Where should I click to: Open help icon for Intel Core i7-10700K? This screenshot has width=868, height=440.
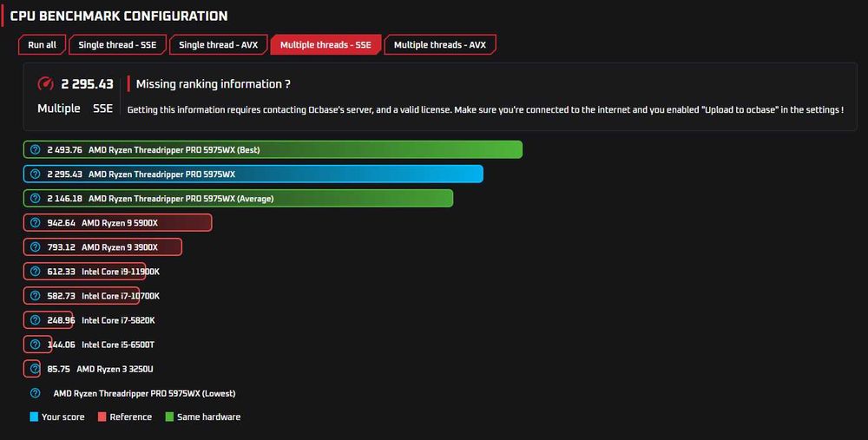(35, 296)
